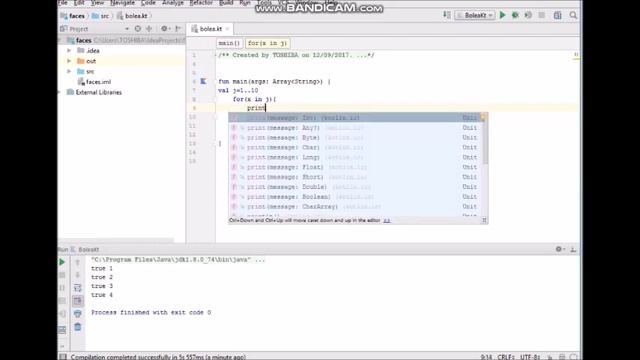Close the bolea.kt editor tab
This screenshot has height=360, width=640.
pyautogui.click(x=227, y=29)
